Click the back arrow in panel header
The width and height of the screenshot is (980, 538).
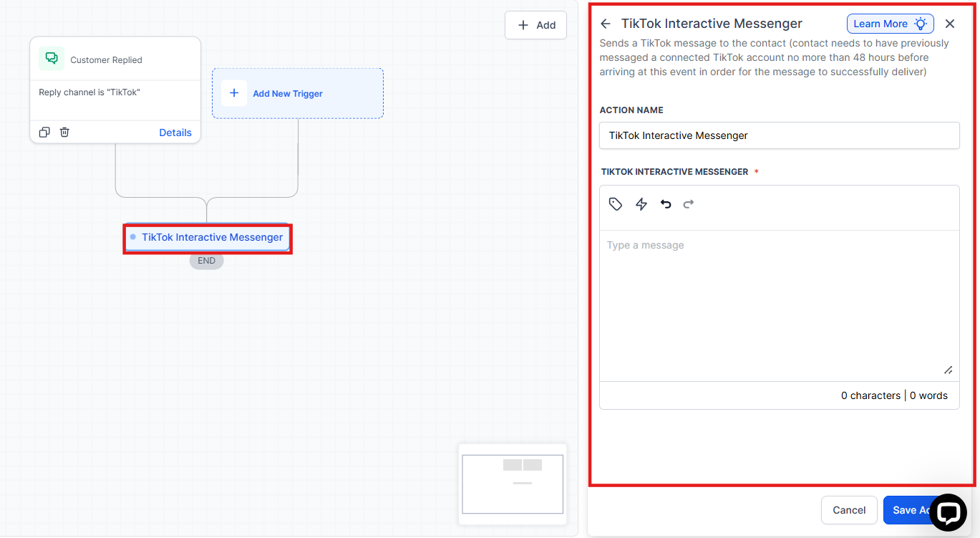pyautogui.click(x=606, y=24)
